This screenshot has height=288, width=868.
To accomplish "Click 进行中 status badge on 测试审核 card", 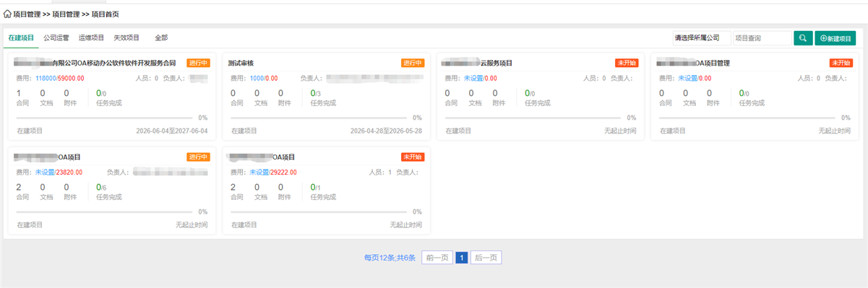I will point(413,63).
